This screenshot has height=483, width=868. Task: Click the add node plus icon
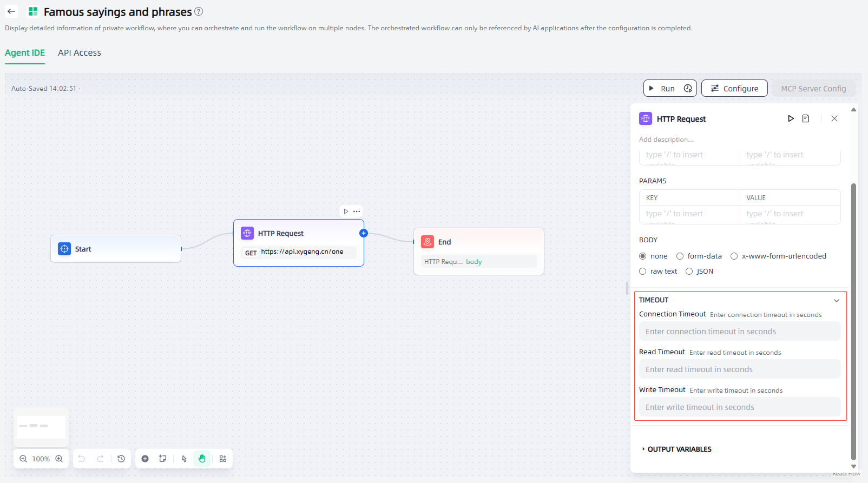[x=145, y=459]
